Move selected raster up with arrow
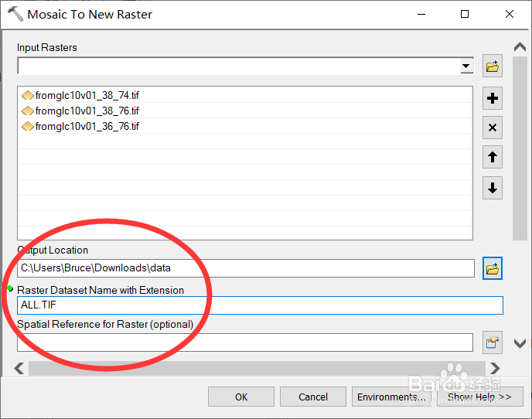Image resolution: width=532 pixels, height=419 pixels. pos(493,157)
